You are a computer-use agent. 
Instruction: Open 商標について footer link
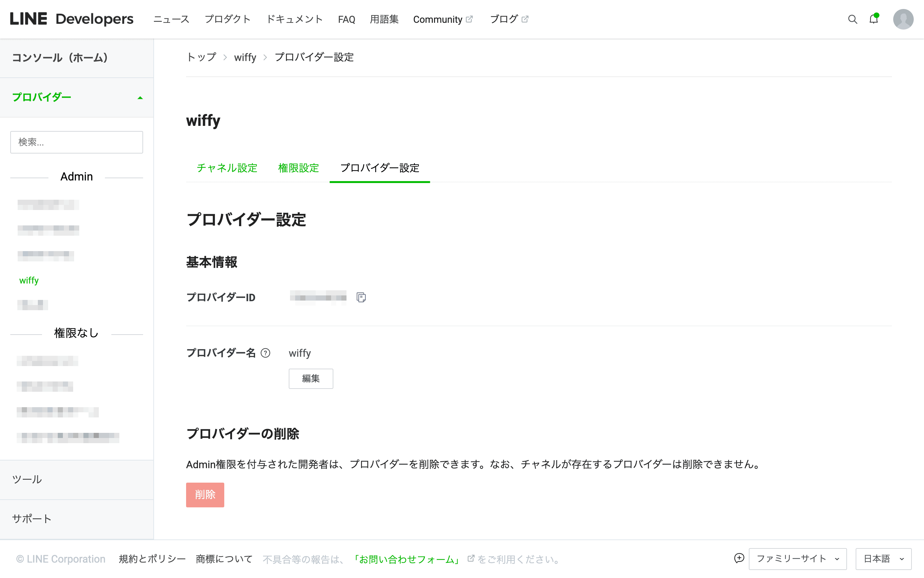point(224,559)
